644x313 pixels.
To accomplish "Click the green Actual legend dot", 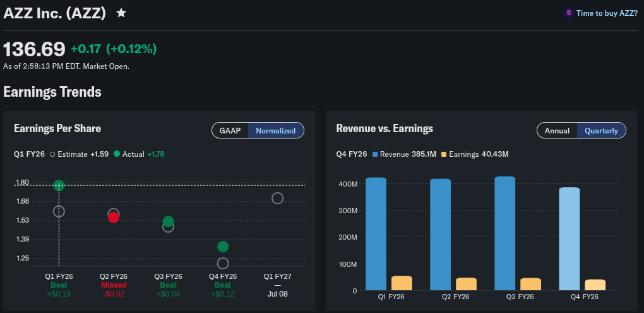I will click(117, 154).
